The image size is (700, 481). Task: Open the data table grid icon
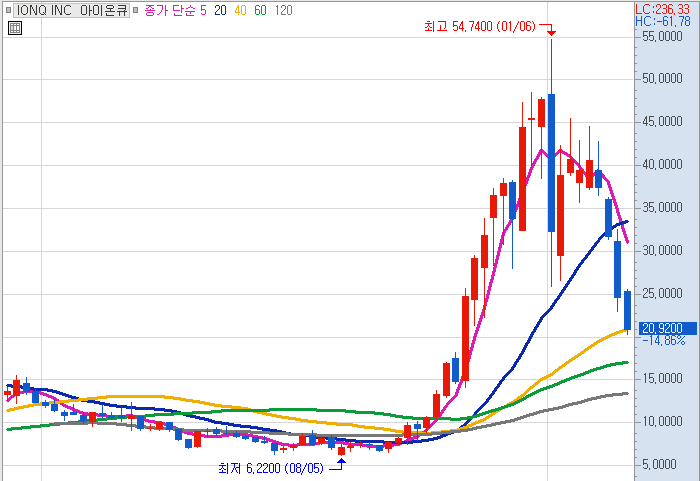pos(15,28)
